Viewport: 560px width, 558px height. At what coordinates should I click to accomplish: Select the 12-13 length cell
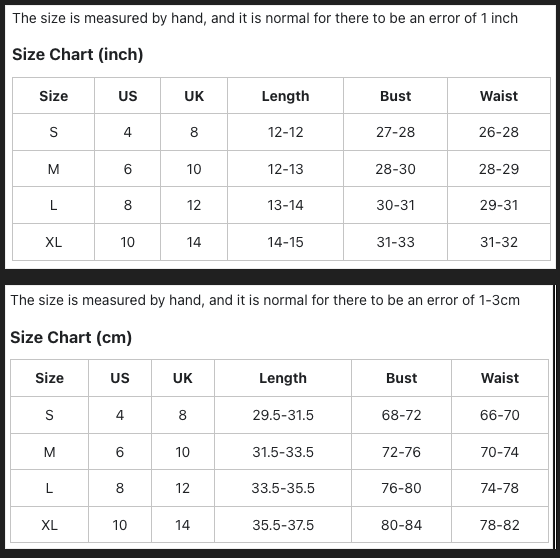click(285, 169)
